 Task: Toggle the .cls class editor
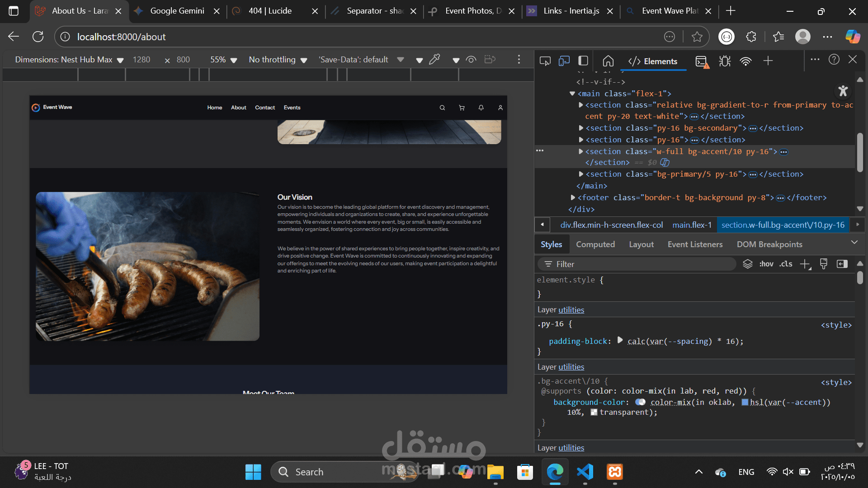[786, 264]
